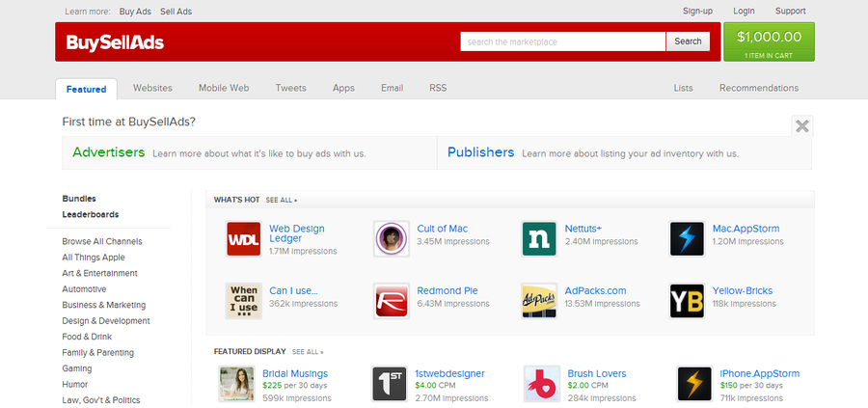Image resolution: width=868 pixels, height=408 pixels.
Task: Click the search the marketplace field
Action: 562,41
